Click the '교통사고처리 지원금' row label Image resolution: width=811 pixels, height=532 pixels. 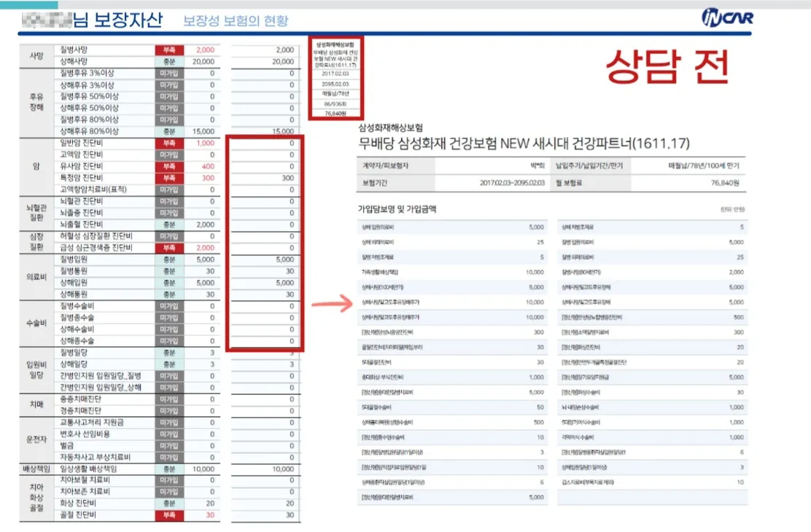[x=92, y=422]
